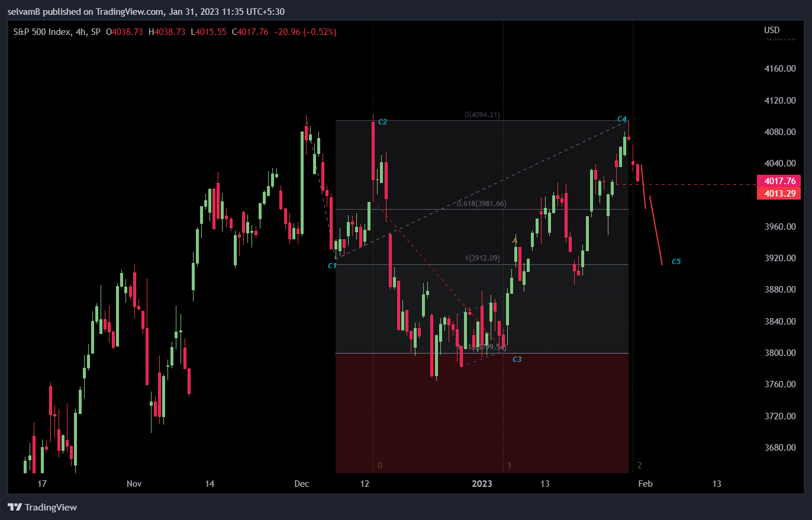The image size is (812, 520).
Task: Click the green time zone marker 2
Action: (x=639, y=466)
